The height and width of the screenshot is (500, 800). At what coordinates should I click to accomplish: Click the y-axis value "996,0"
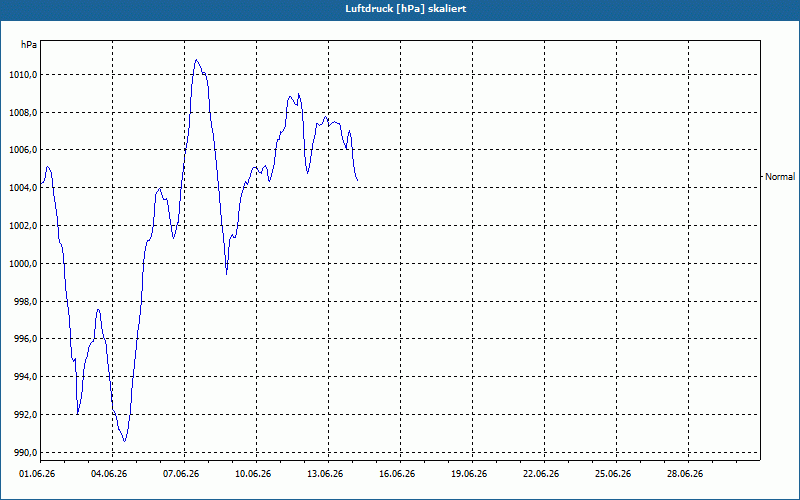[x=25, y=339]
